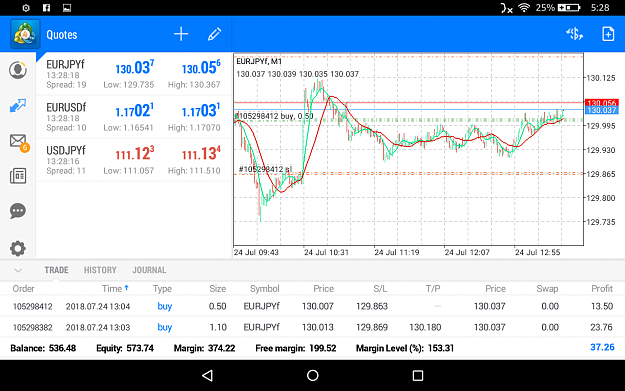Switch to the HISTORY tab
This screenshot has width=625, height=391.
point(100,270)
